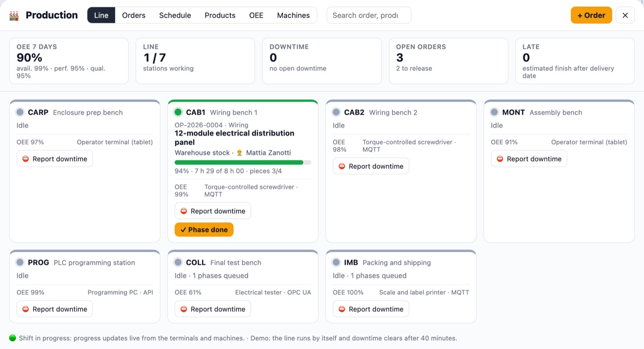Click the 12-module electrical distribution panel title
The height and width of the screenshot is (349, 644).
point(235,138)
